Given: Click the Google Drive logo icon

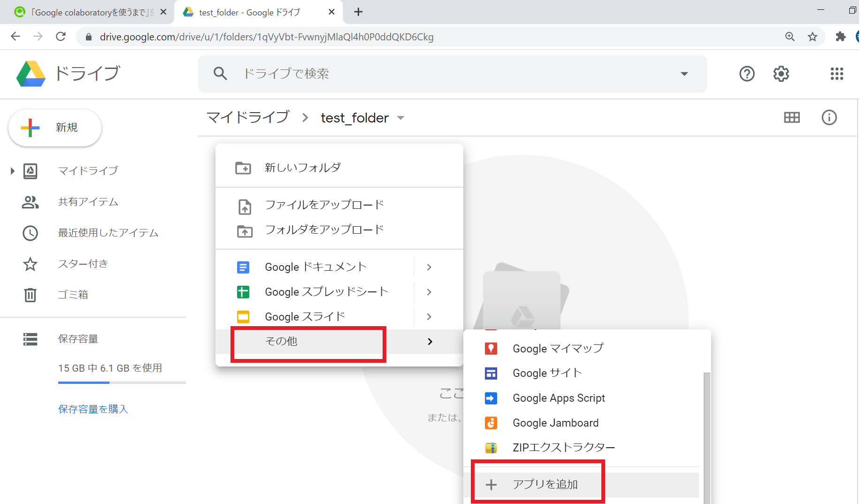Looking at the screenshot, I should (x=31, y=74).
